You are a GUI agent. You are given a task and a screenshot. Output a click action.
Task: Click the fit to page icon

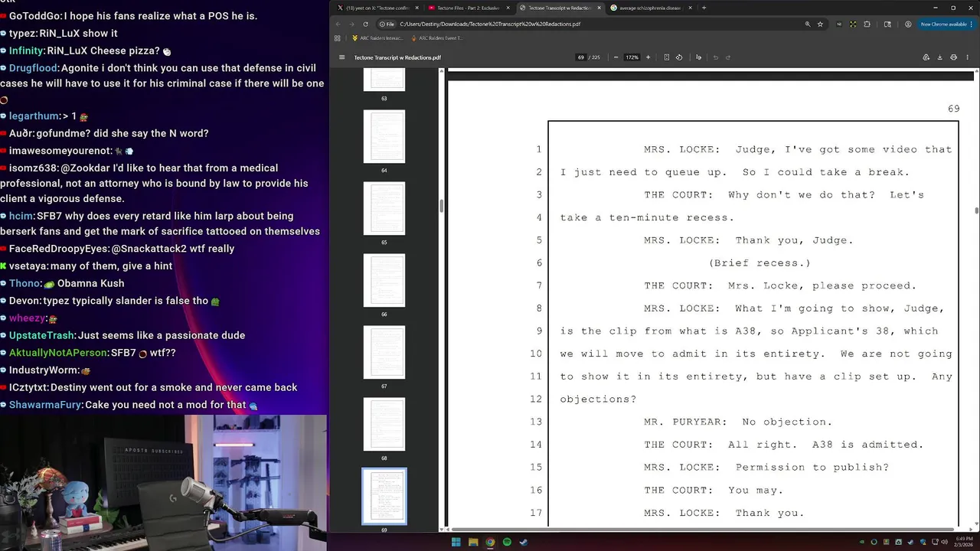point(667,57)
